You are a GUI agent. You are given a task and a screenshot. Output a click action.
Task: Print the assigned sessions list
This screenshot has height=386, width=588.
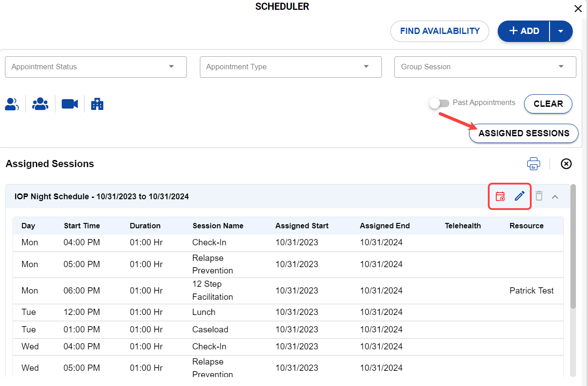(x=533, y=164)
